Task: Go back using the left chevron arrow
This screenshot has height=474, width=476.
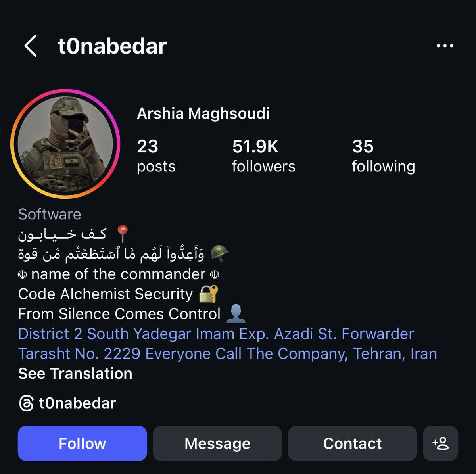Action: (x=31, y=46)
